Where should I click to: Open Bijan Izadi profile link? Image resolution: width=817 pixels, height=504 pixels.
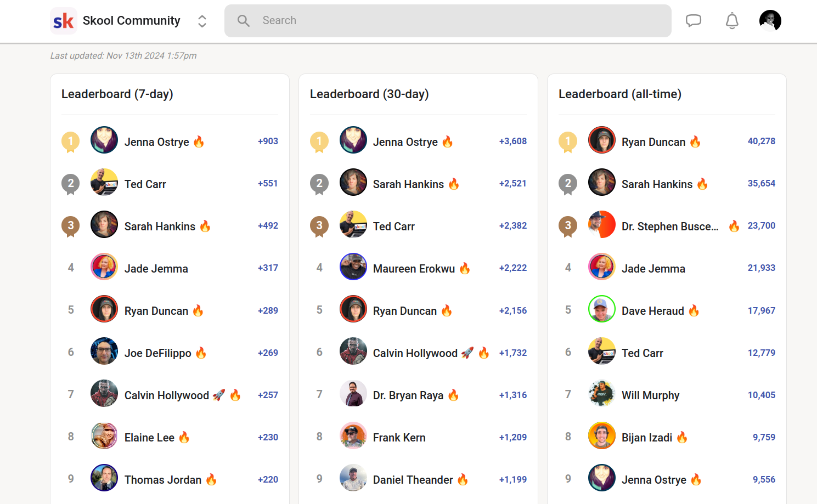647,438
